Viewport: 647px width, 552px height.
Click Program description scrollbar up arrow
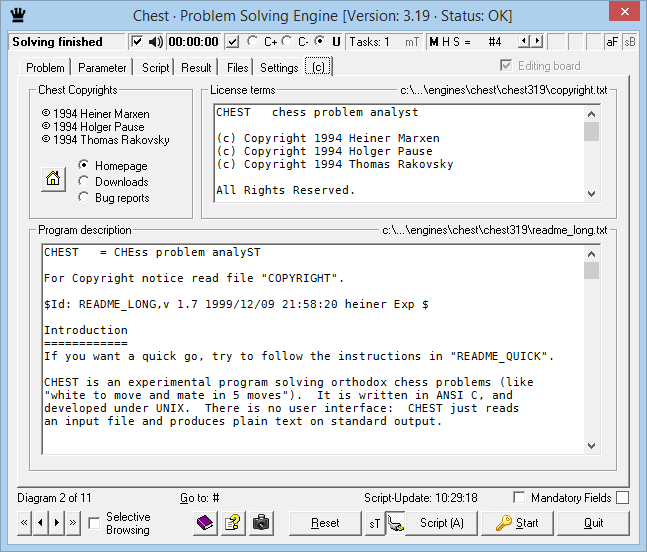(591, 254)
